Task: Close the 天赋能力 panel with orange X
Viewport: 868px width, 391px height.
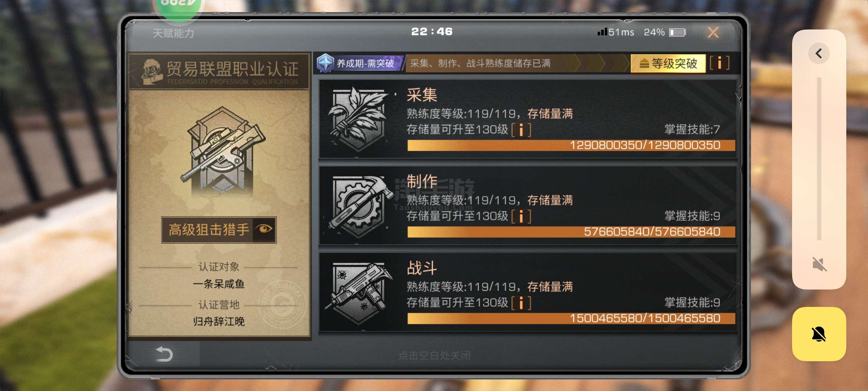Action: click(713, 32)
